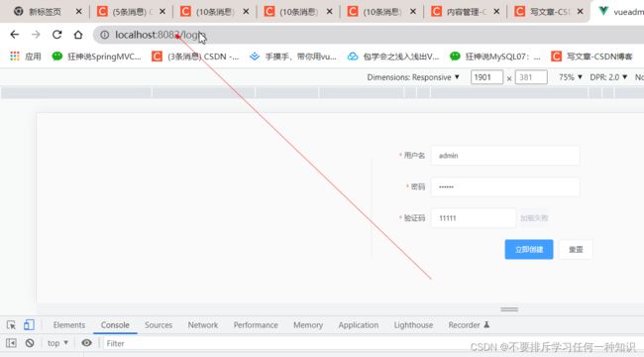Open the 狂神说MySQL07 bookmark
Image resolution: width=644 pixels, height=357 pixels.
(495, 57)
